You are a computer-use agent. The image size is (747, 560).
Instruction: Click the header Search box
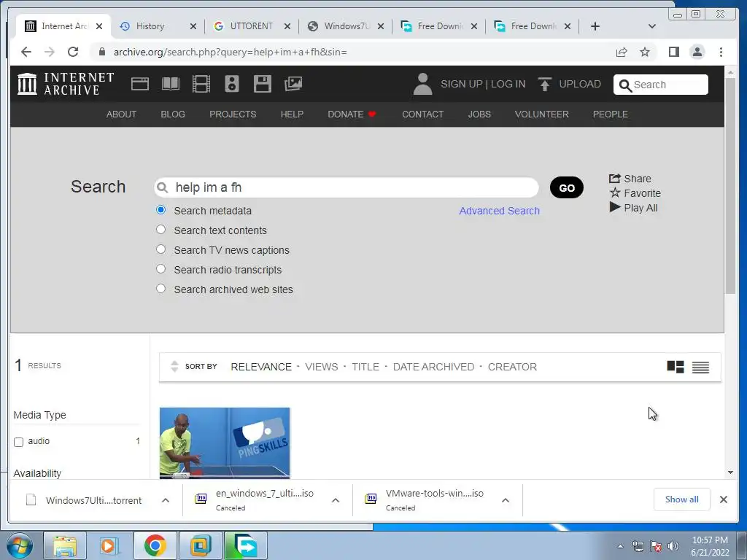pyautogui.click(x=661, y=85)
